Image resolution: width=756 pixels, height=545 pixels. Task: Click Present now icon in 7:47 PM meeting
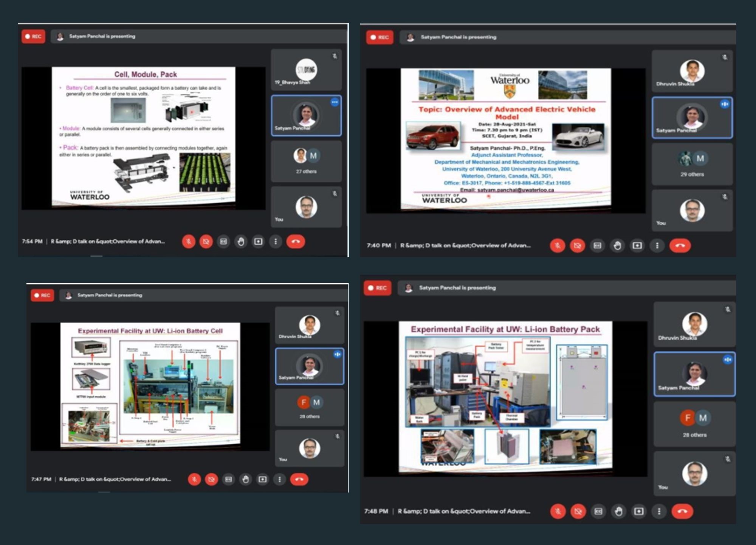262,479
